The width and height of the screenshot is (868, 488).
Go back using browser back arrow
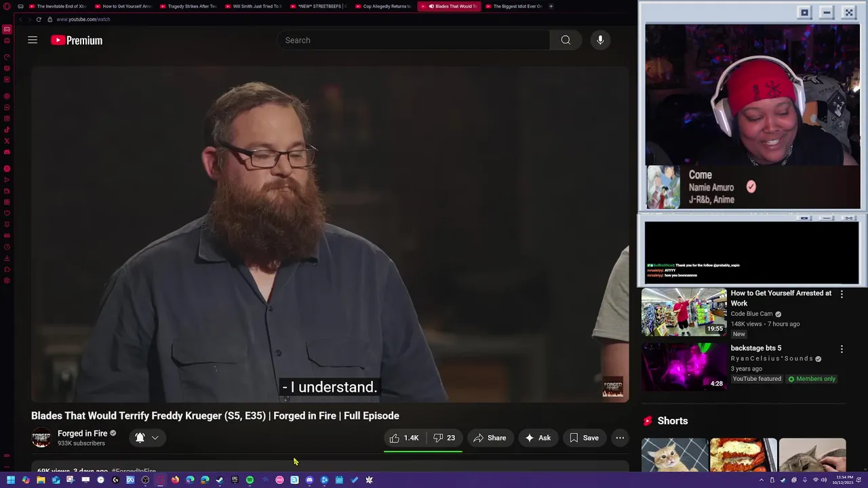pos(21,19)
